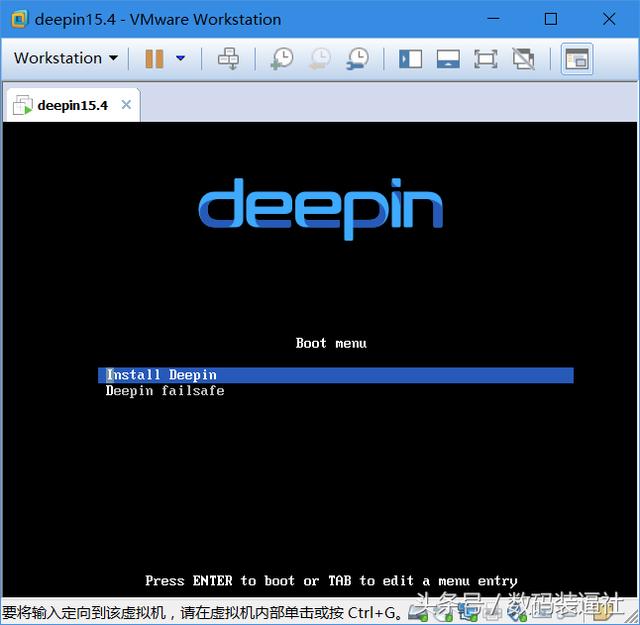Maximize the VMware Workstation window
This screenshot has height=625, width=640.
pyautogui.click(x=551, y=19)
